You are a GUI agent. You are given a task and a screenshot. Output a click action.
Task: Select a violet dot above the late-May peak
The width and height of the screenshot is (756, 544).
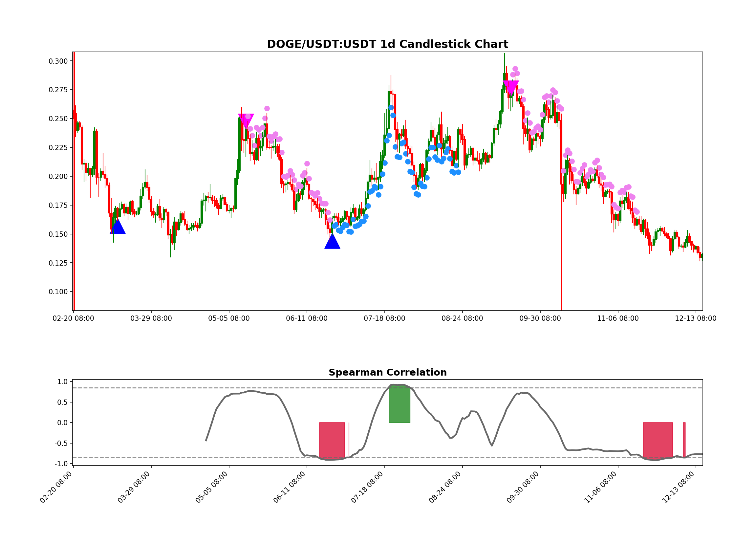click(267, 108)
